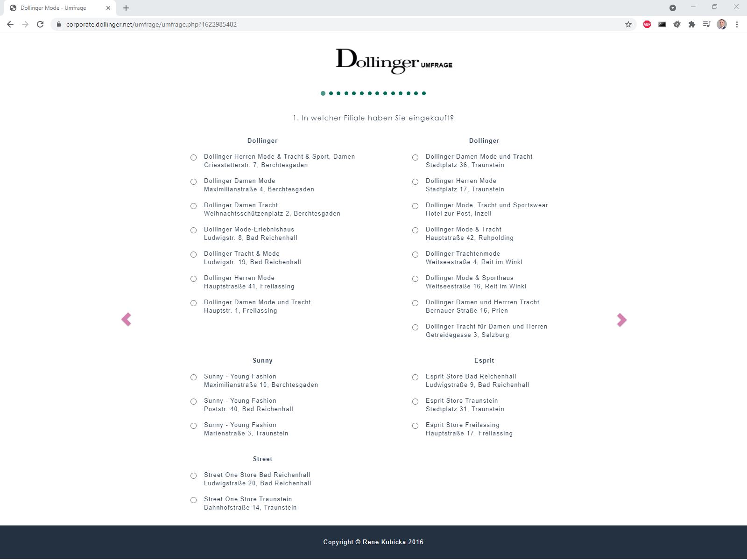Open the media controls icon

pos(707,24)
